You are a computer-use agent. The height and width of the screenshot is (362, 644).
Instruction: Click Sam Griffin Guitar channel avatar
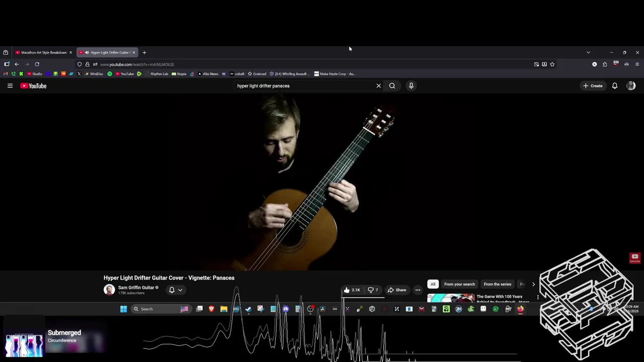(x=109, y=290)
